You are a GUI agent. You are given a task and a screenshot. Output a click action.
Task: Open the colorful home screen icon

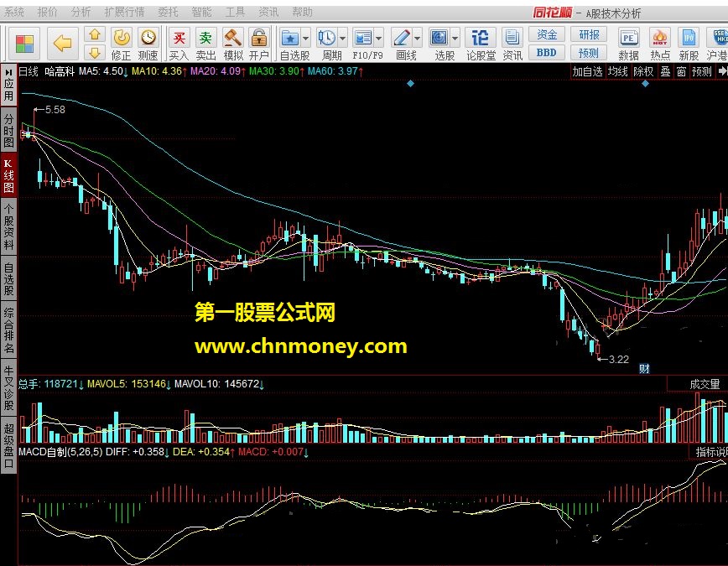pyautogui.click(x=24, y=44)
